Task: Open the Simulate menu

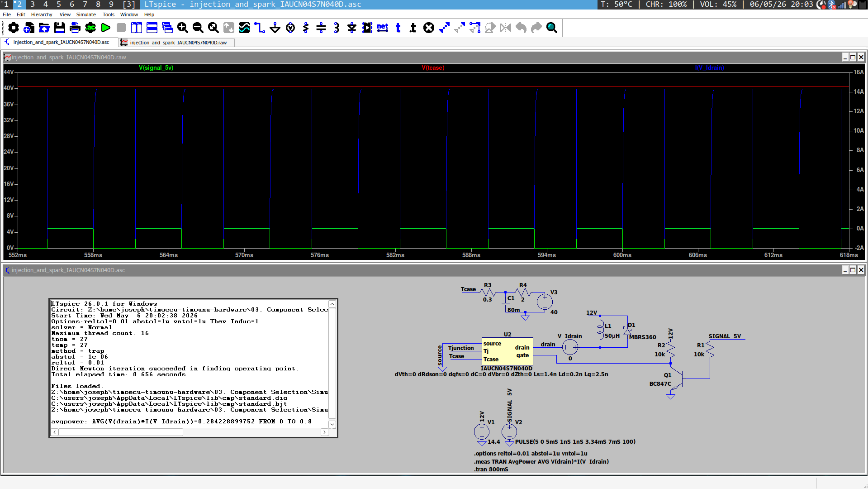Action: pyautogui.click(x=86, y=14)
